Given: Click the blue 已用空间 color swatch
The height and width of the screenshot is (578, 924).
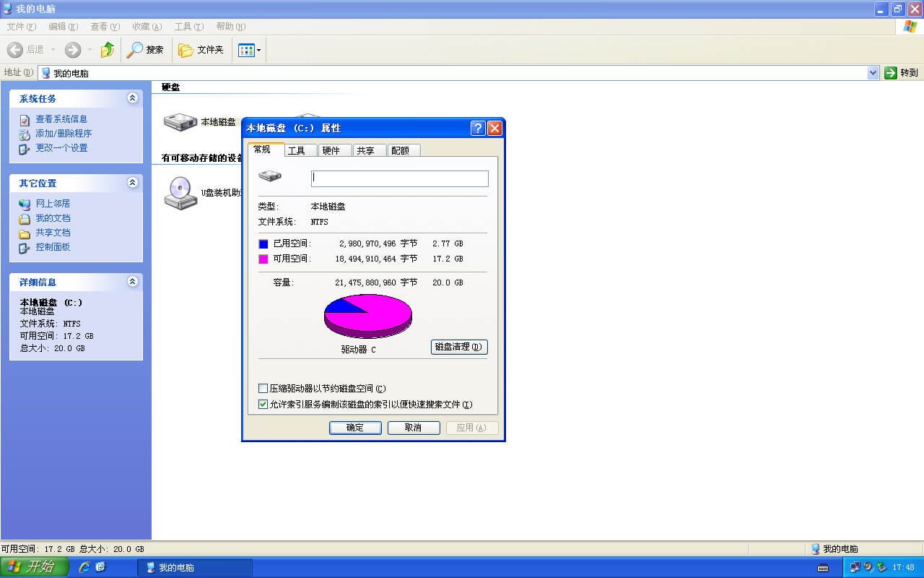Looking at the screenshot, I should 263,244.
